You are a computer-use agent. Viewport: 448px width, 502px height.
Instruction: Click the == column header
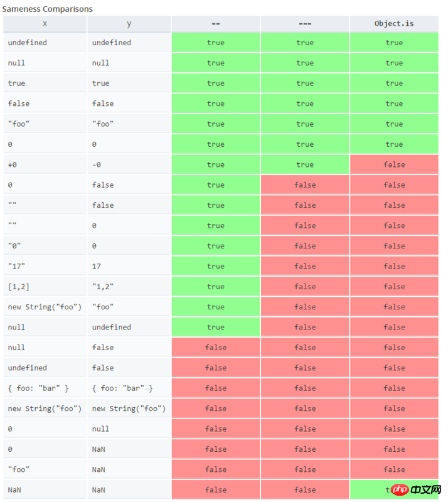coord(215,24)
